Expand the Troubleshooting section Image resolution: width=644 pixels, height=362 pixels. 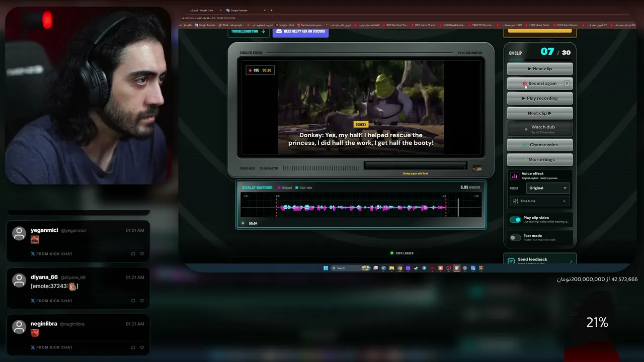click(x=249, y=31)
